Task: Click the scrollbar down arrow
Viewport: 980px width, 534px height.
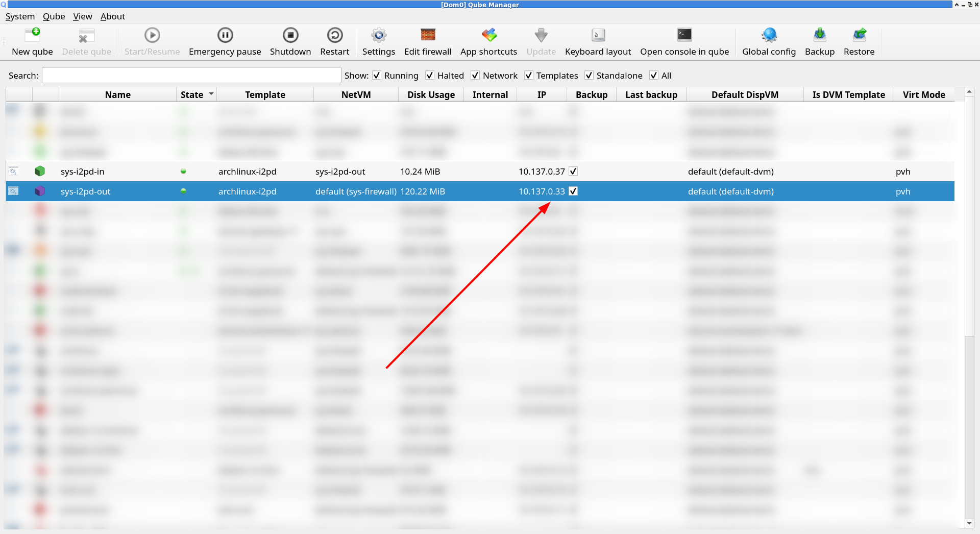Action: point(969,523)
